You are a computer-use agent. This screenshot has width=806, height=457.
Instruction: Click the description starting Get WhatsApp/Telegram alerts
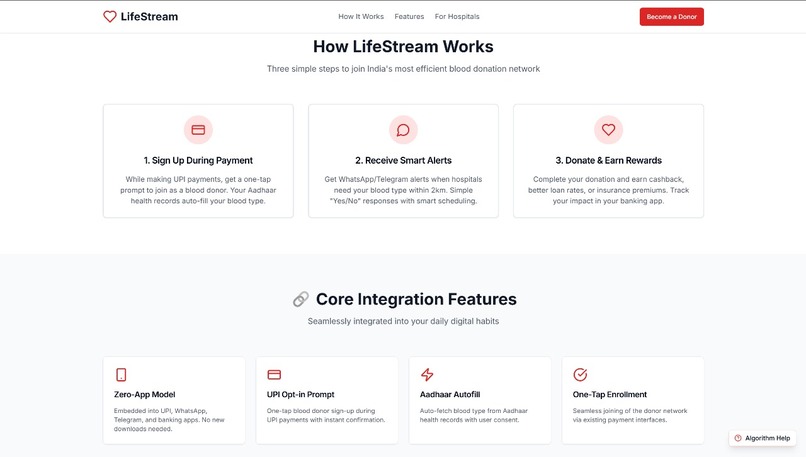(403, 190)
